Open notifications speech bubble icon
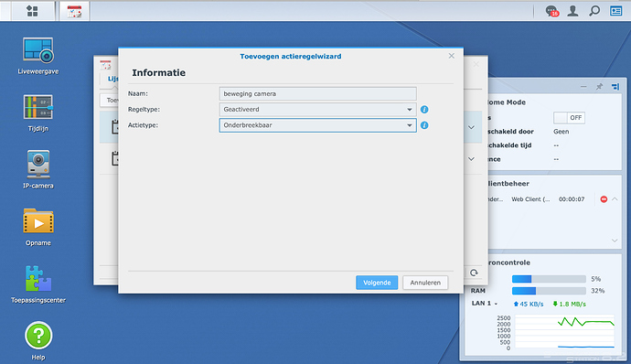The height and width of the screenshot is (364, 631). [551, 11]
